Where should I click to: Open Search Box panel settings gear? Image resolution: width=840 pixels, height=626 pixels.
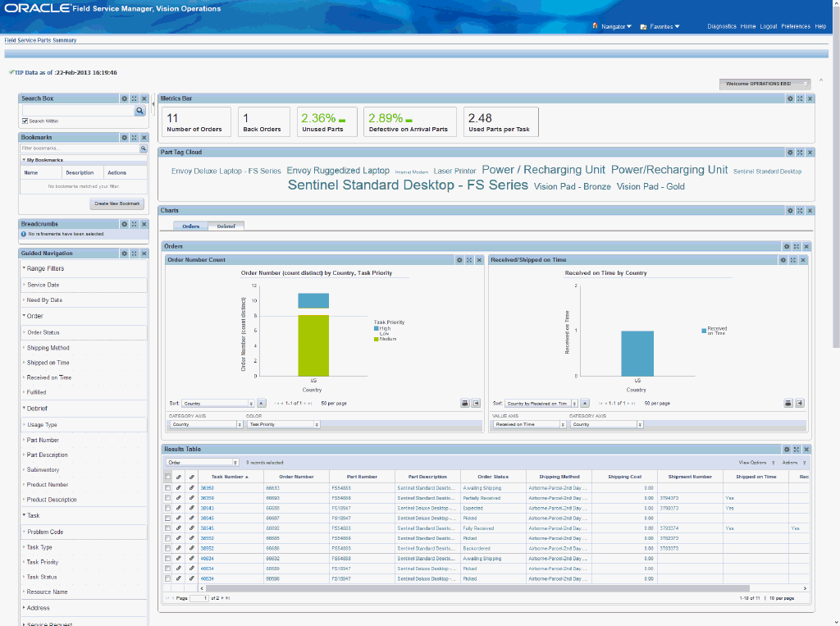[125, 98]
